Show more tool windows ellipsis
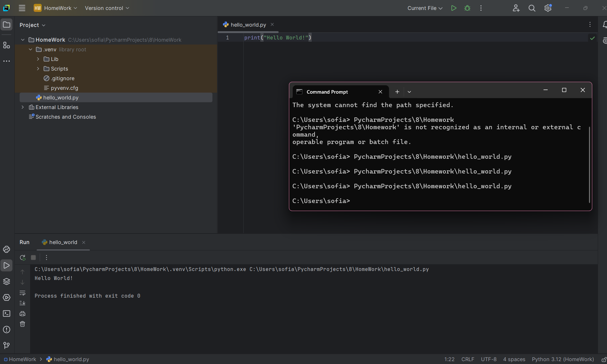 click(6, 61)
